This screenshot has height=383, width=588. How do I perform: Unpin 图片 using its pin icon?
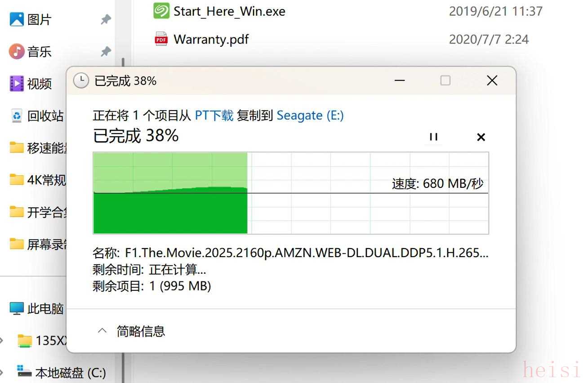106,19
